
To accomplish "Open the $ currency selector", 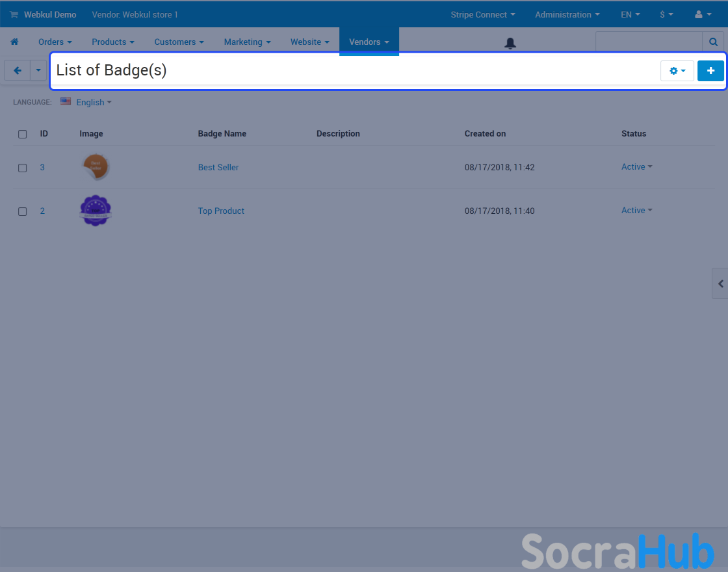I will [666, 14].
